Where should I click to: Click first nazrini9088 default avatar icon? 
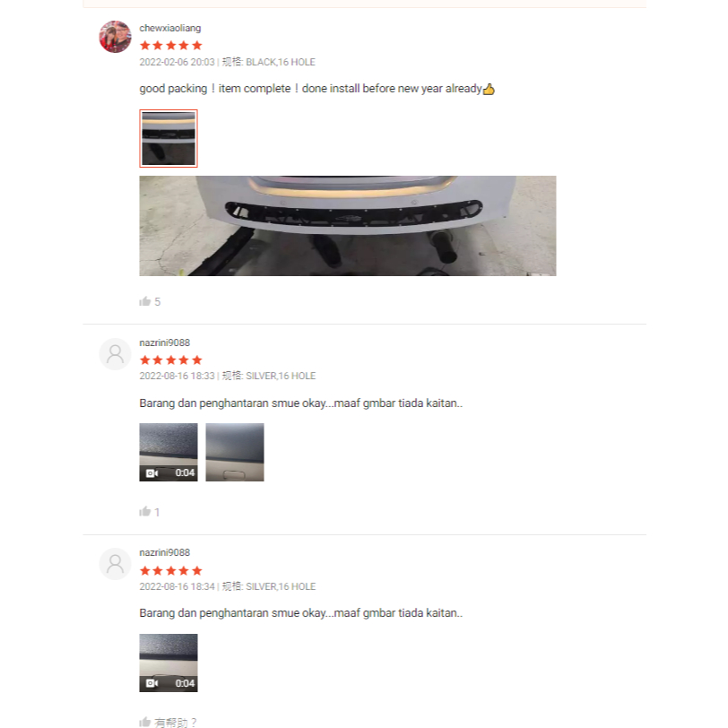tap(115, 354)
